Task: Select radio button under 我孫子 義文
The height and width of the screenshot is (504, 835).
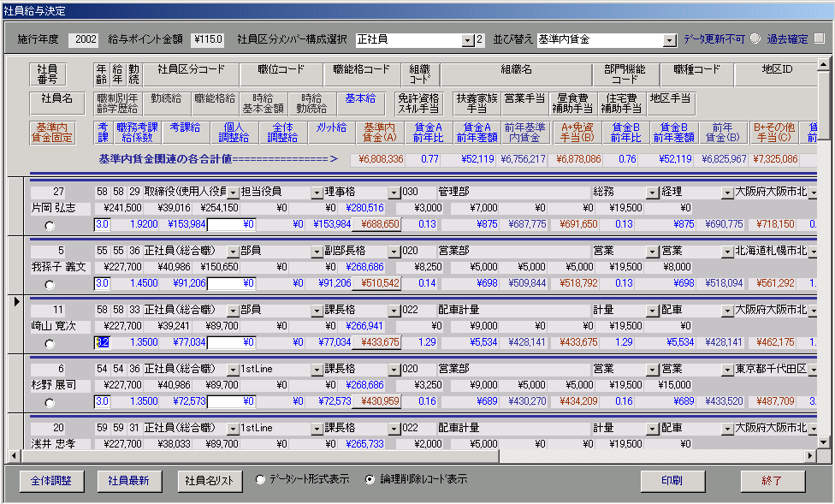Action: pyautogui.click(x=50, y=285)
